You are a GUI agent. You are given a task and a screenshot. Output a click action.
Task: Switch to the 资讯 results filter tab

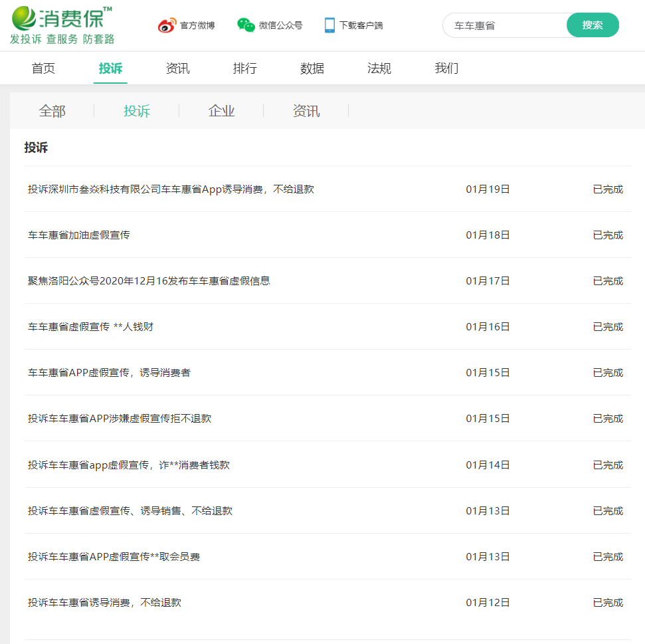[x=306, y=111]
